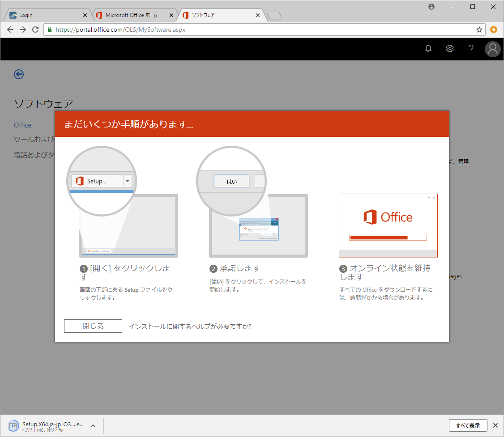Expand the download item options chevron
Image resolution: width=504 pixels, height=437 pixels.
coord(93,426)
